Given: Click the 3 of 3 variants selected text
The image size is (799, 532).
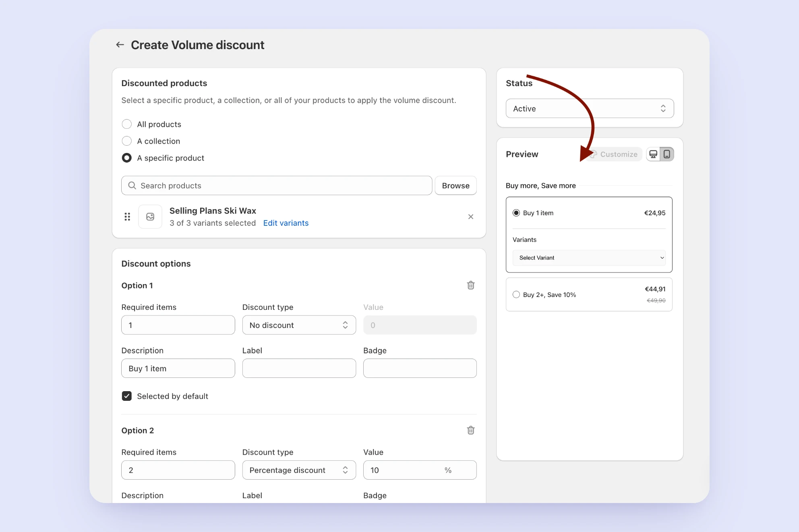Looking at the screenshot, I should (213, 223).
